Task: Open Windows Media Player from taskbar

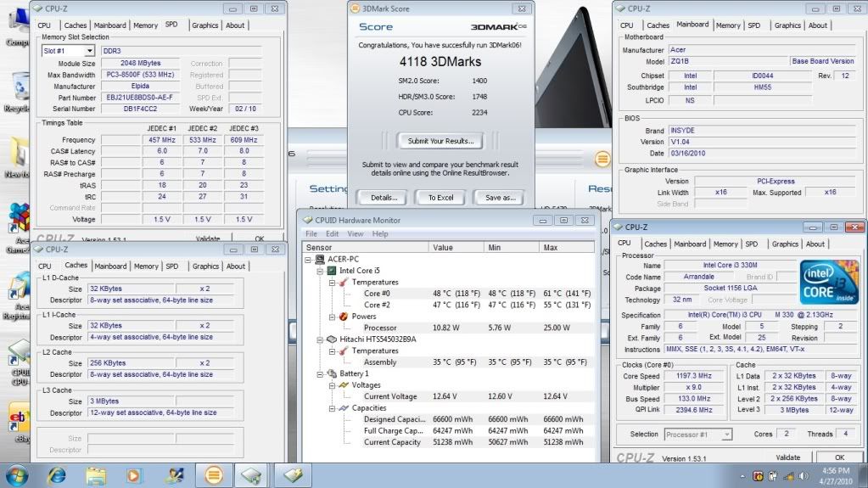Action: 133,475
